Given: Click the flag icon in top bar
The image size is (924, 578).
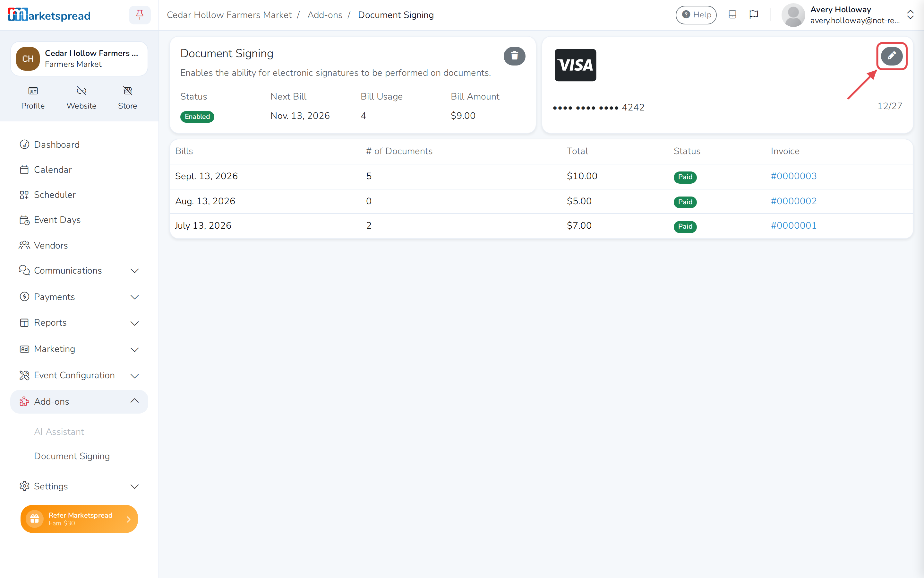Looking at the screenshot, I should point(753,15).
